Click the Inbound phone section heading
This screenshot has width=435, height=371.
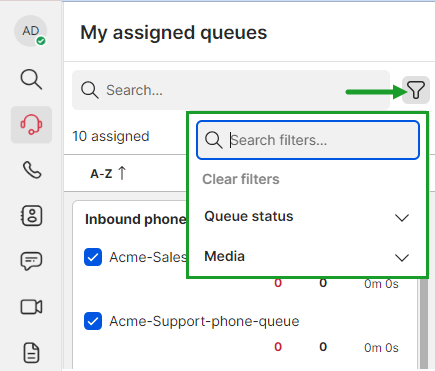coord(136,219)
